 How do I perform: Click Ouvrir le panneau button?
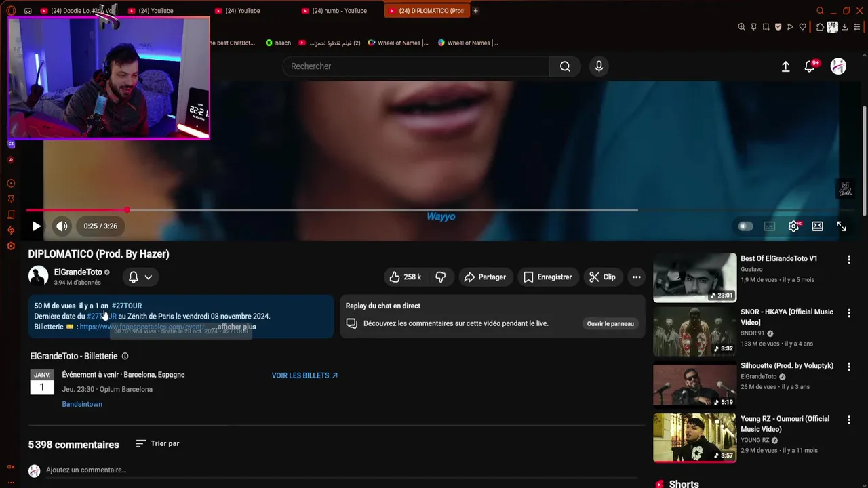[x=610, y=324]
